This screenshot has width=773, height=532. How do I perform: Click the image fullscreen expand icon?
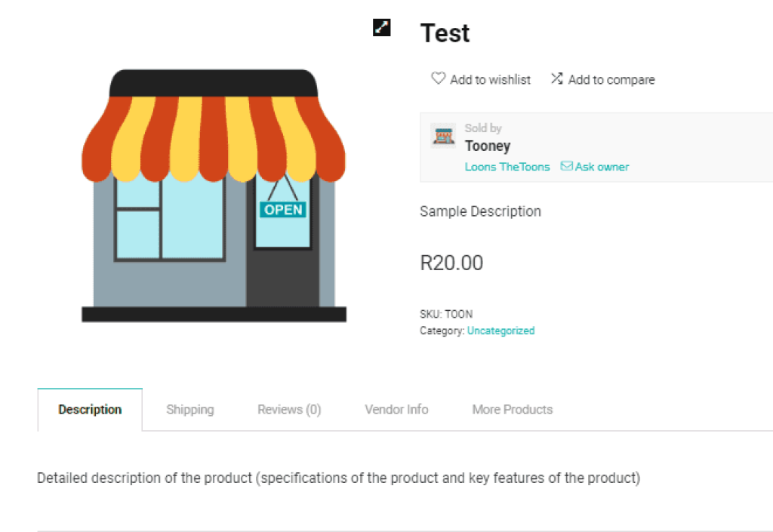pyautogui.click(x=382, y=28)
